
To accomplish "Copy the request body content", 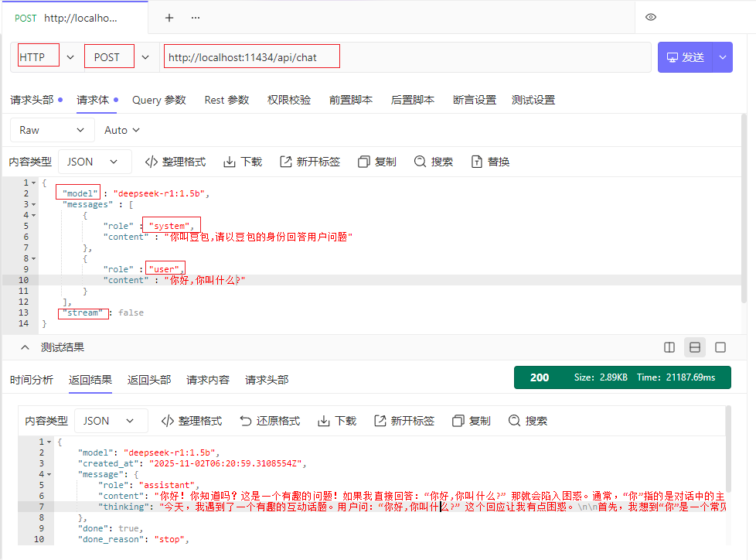I will [x=376, y=161].
